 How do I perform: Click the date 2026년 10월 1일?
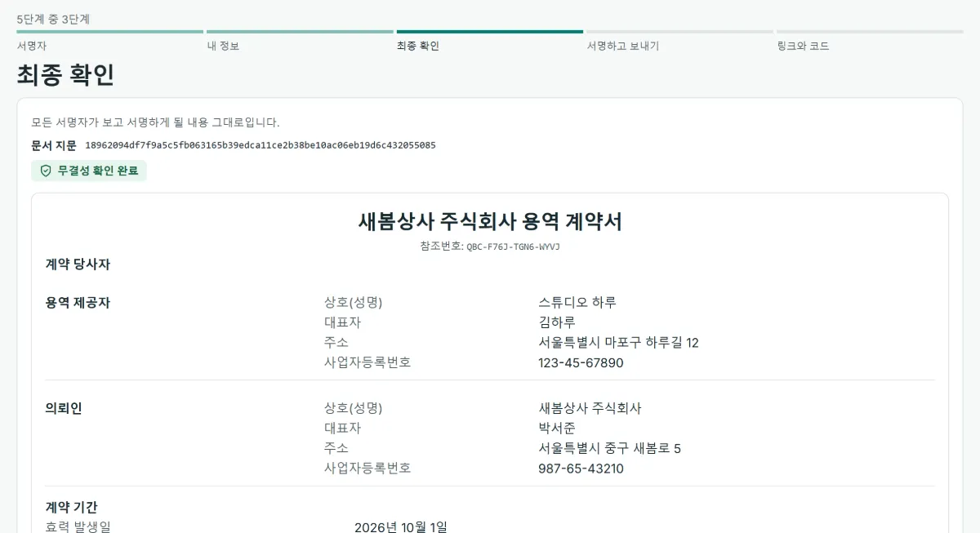tap(401, 526)
